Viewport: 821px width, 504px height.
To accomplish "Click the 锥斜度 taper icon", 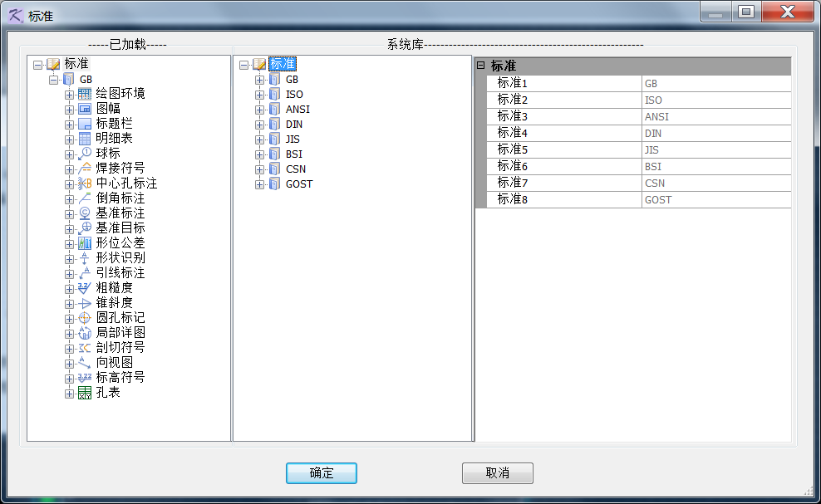I will (x=84, y=303).
